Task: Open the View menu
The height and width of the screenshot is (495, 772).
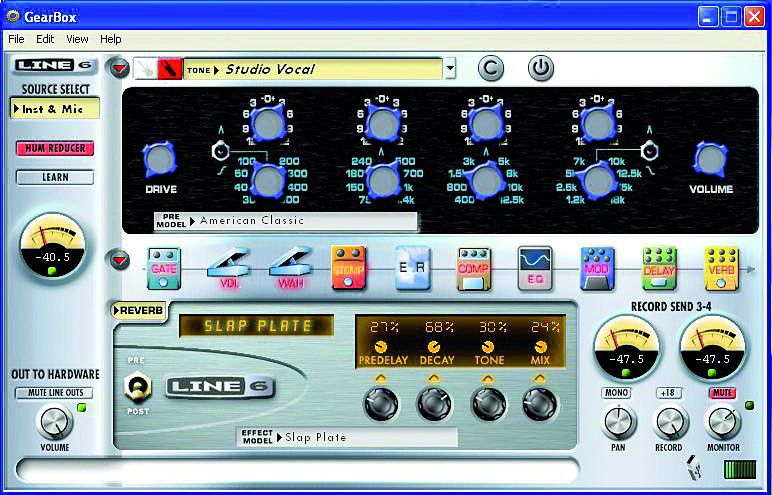Action: [x=77, y=39]
